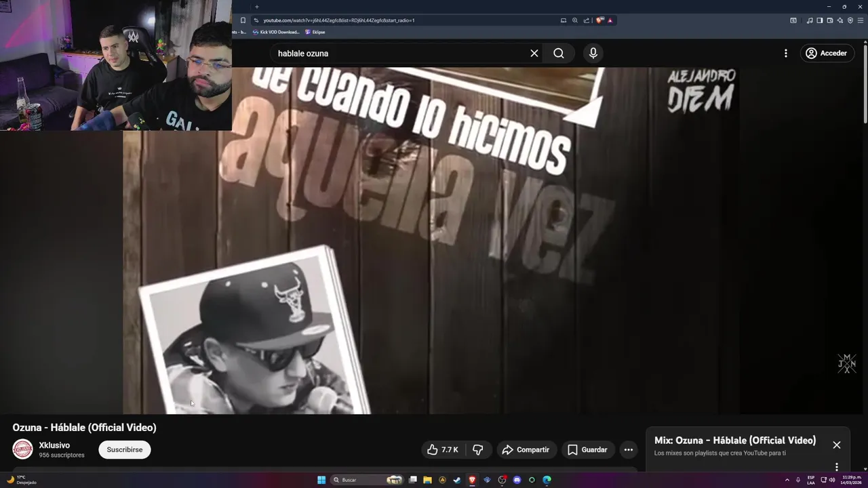Click the YouTube search magnifier button
This screenshot has height=488, width=868.
click(x=558, y=53)
